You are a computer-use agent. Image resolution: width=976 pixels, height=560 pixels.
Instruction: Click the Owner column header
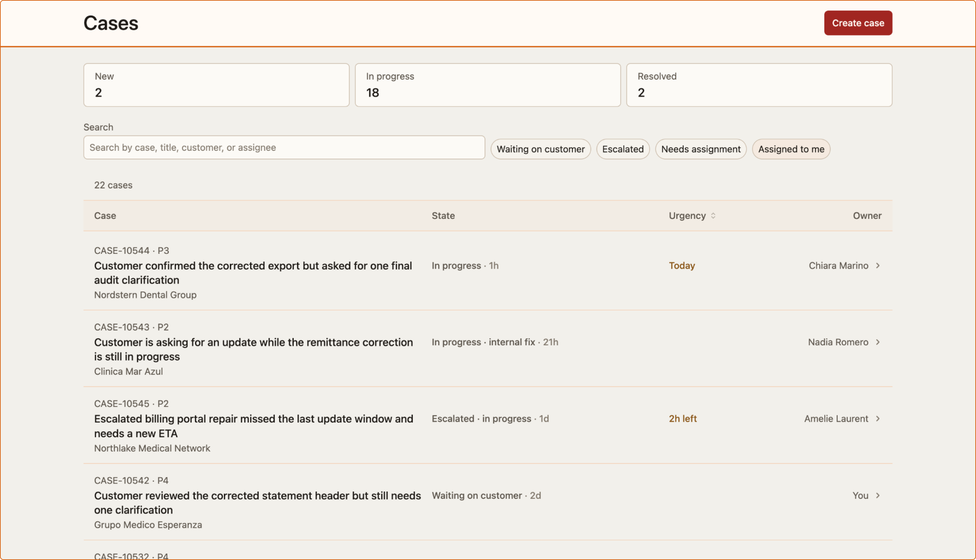867,216
